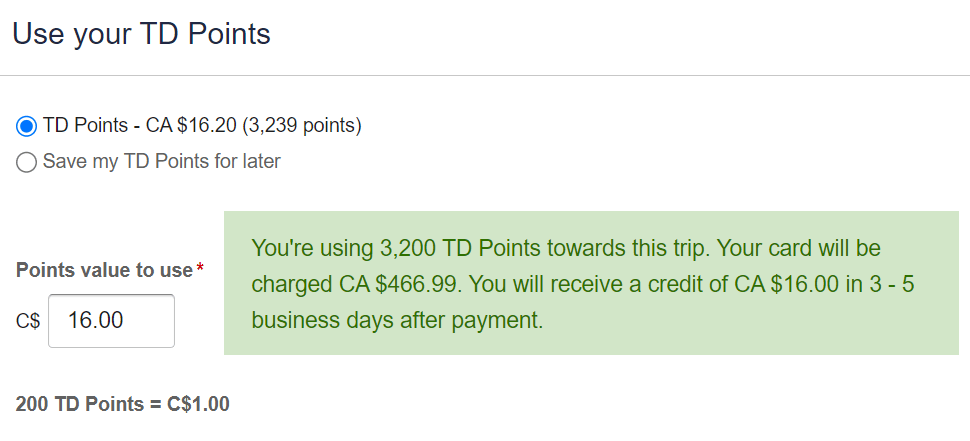Click the red required asterisk
Screen dimensions: 970x441
[200, 269]
